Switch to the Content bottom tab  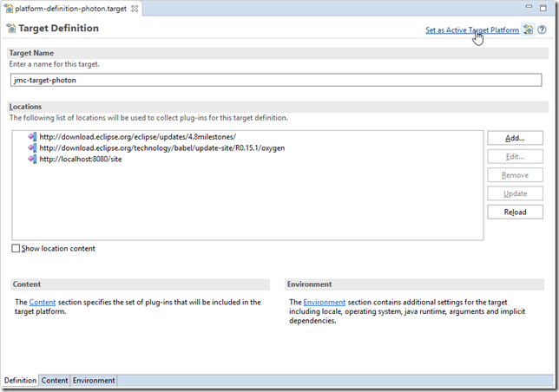[54, 381]
